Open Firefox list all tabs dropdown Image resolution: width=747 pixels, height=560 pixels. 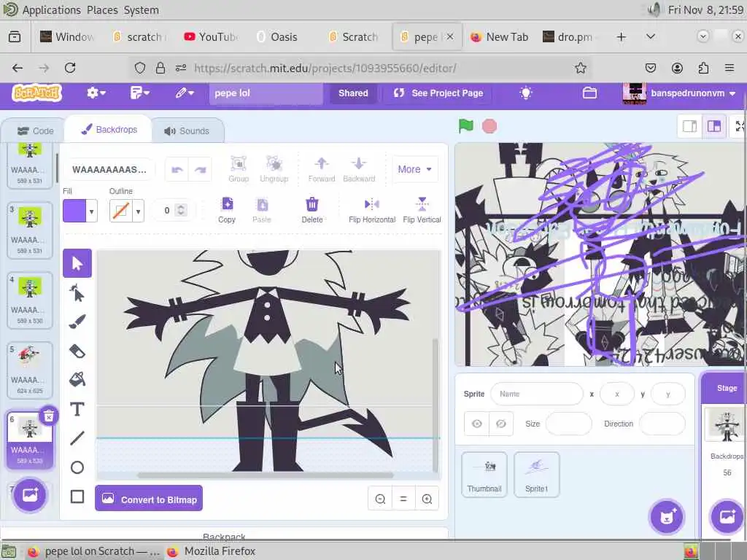click(650, 36)
